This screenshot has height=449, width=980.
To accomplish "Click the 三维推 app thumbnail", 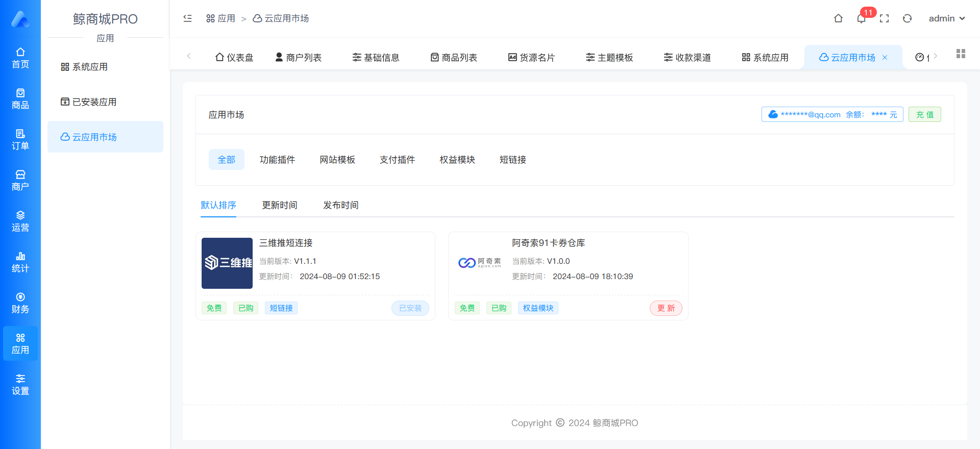I will (227, 263).
